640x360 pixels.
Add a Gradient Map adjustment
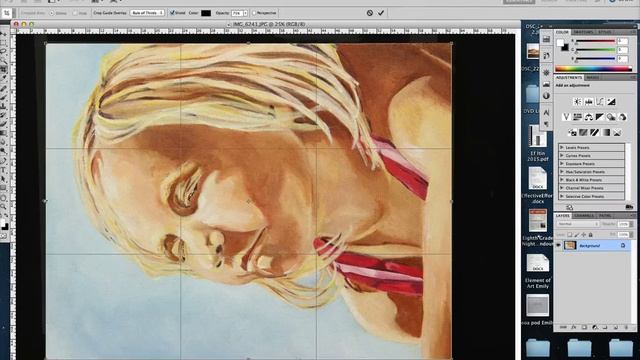606,133
